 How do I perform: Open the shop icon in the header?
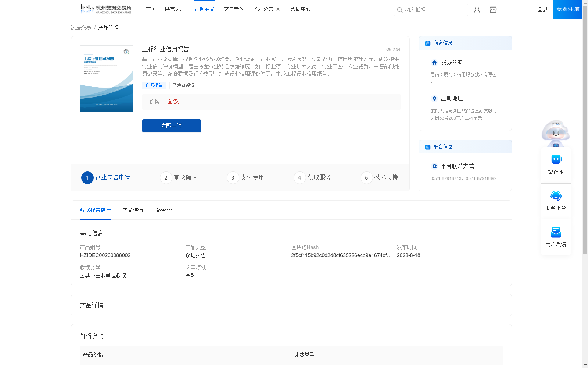tap(493, 10)
